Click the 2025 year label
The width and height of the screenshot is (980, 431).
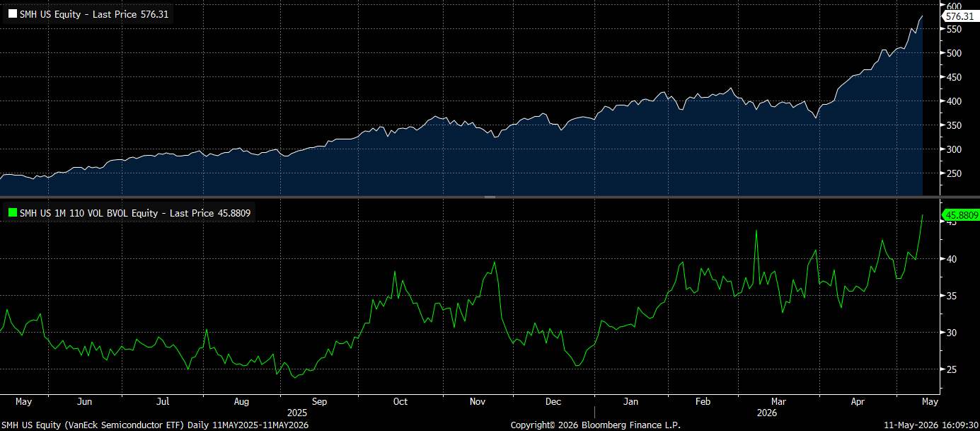coord(297,412)
